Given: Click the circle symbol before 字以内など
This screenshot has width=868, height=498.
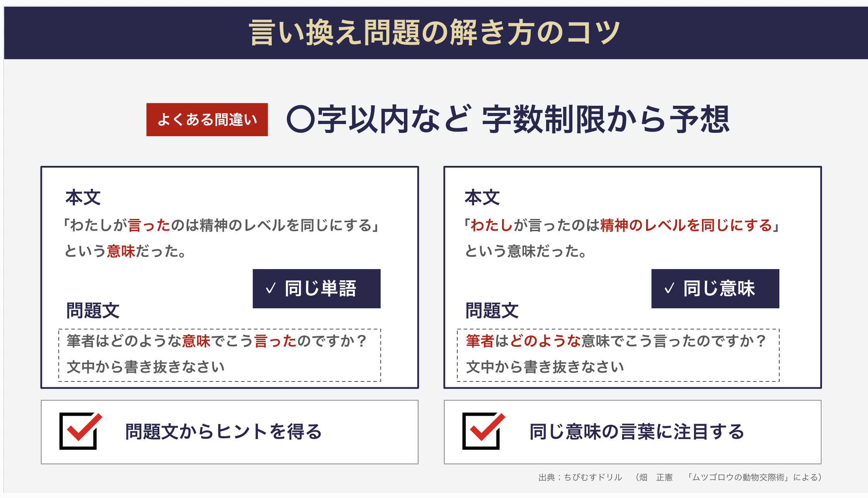Looking at the screenshot, I should (301, 119).
